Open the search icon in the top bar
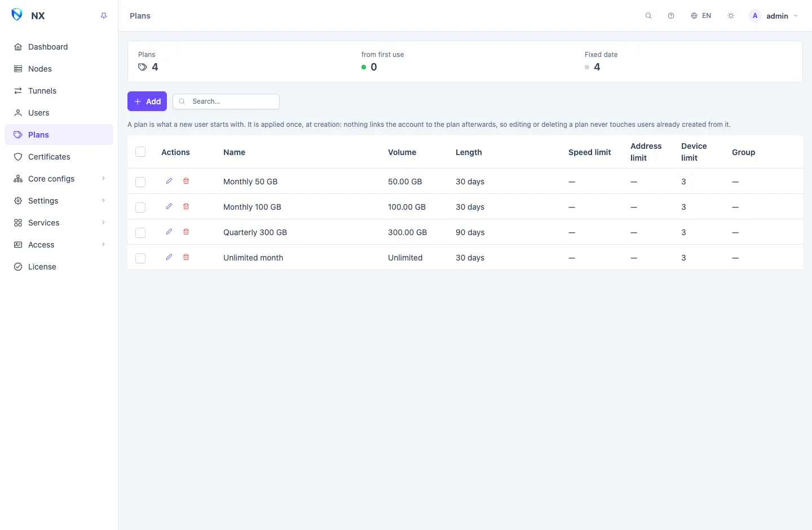812x530 pixels. click(x=648, y=16)
